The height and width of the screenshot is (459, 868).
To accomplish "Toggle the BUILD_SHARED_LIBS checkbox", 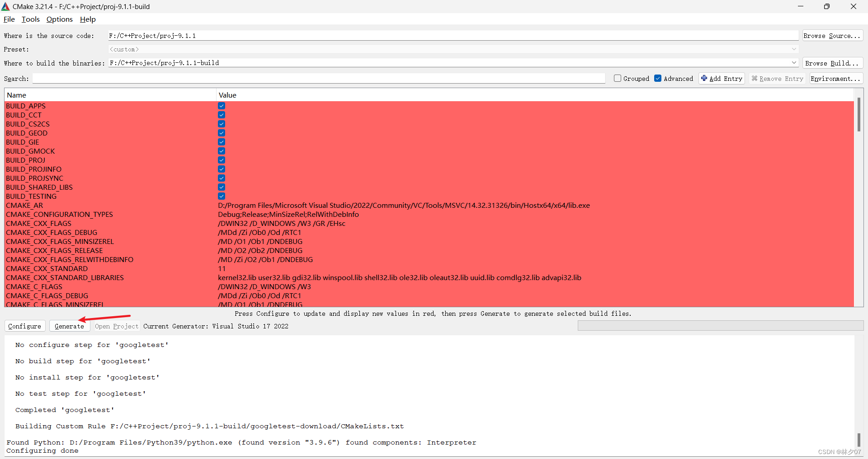I will coord(221,187).
